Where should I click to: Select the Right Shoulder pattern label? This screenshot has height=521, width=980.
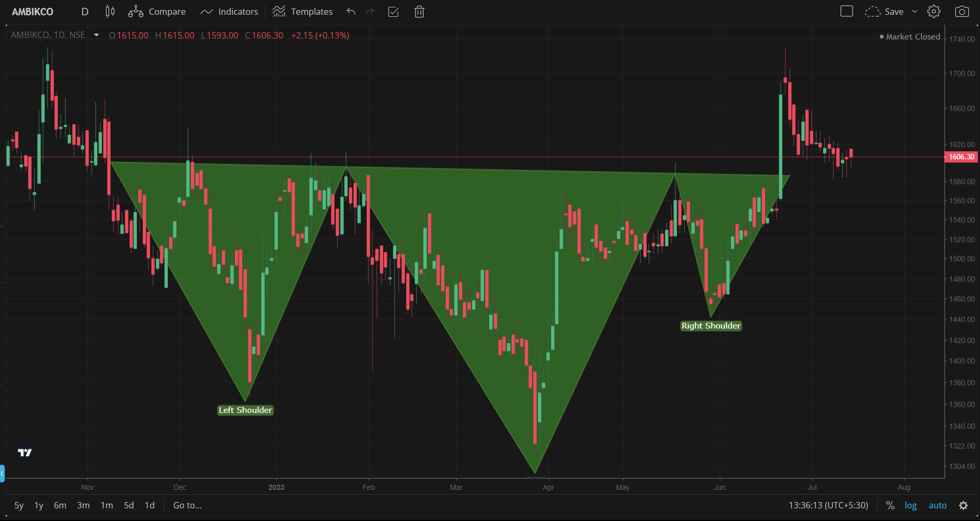711,326
